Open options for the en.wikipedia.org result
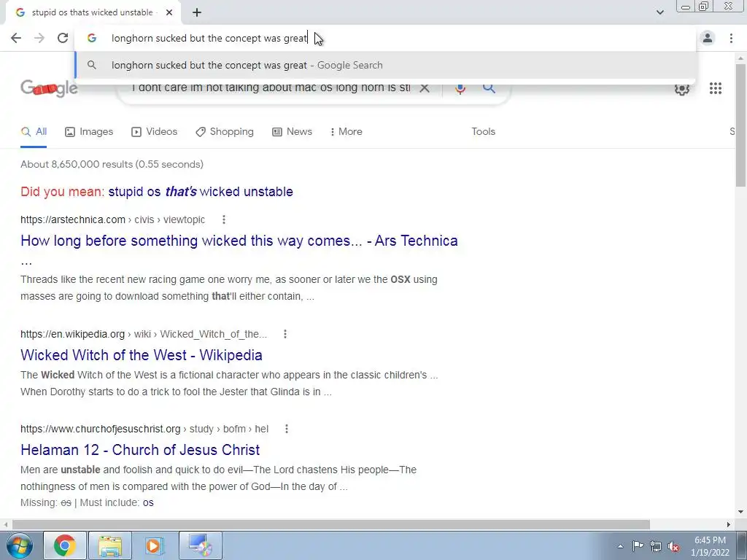The height and width of the screenshot is (560, 747). coord(285,334)
